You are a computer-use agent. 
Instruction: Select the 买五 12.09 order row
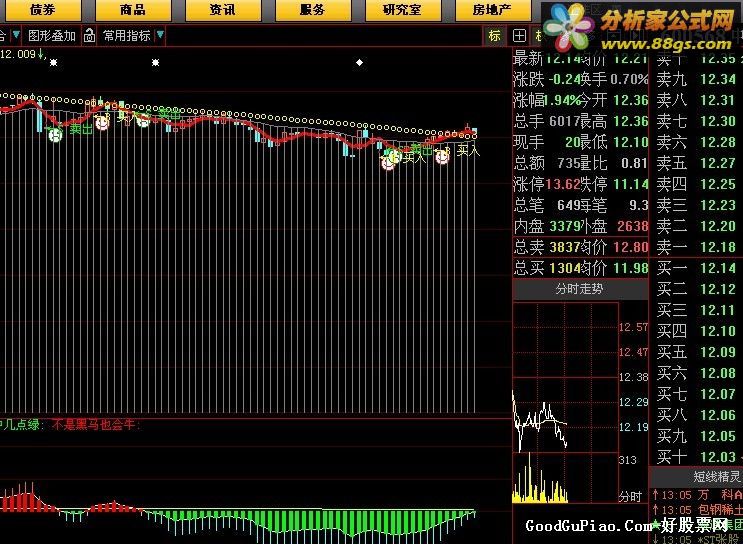[x=697, y=352]
